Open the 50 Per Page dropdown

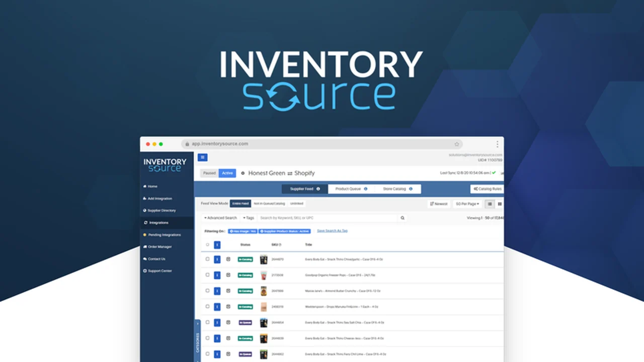point(467,204)
